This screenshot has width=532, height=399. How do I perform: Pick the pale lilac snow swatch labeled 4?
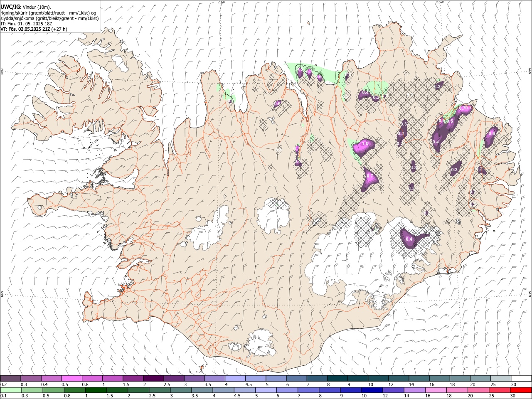[x=235, y=379]
